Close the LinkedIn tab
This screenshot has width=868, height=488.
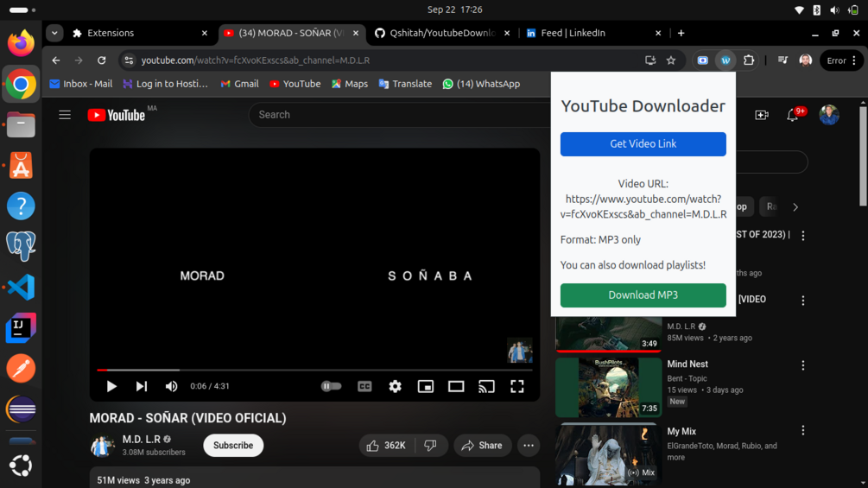[x=658, y=33]
